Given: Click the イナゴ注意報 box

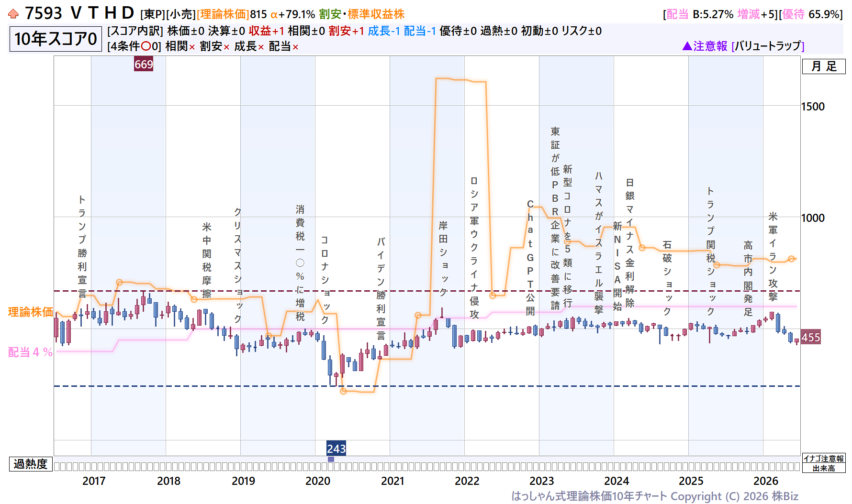Looking at the screenshot, I should point(824,459).
